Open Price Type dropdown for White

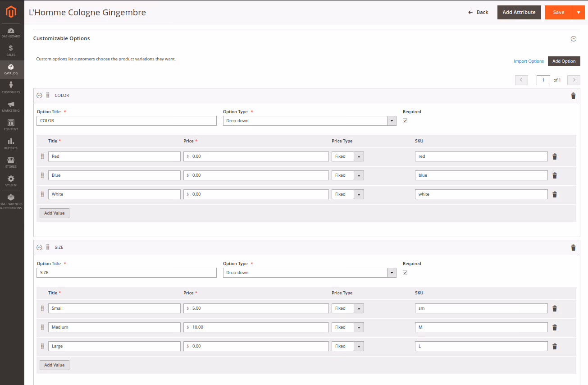pyautogui.click(x=348, y=194)
